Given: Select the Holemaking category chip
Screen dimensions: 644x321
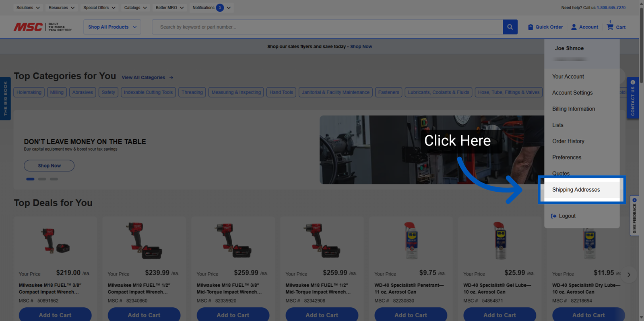Looking at the screenshot, I should [x=29, y=92].
